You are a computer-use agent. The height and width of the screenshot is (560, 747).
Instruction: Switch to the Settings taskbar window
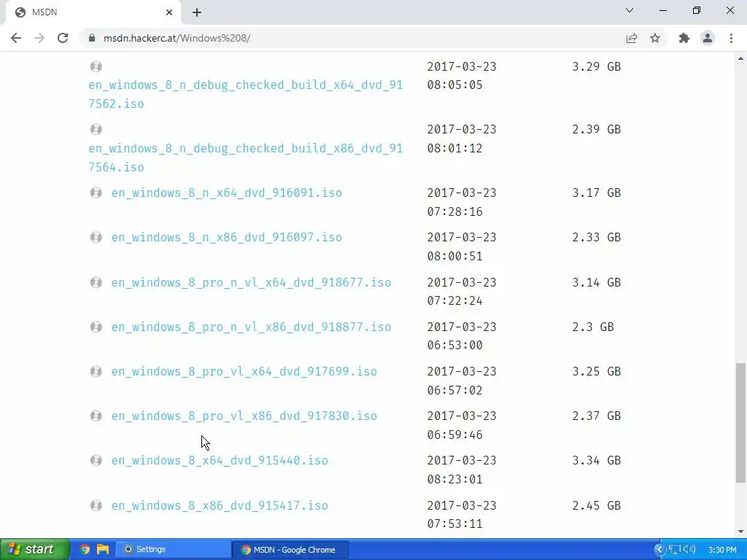point(174,550)
